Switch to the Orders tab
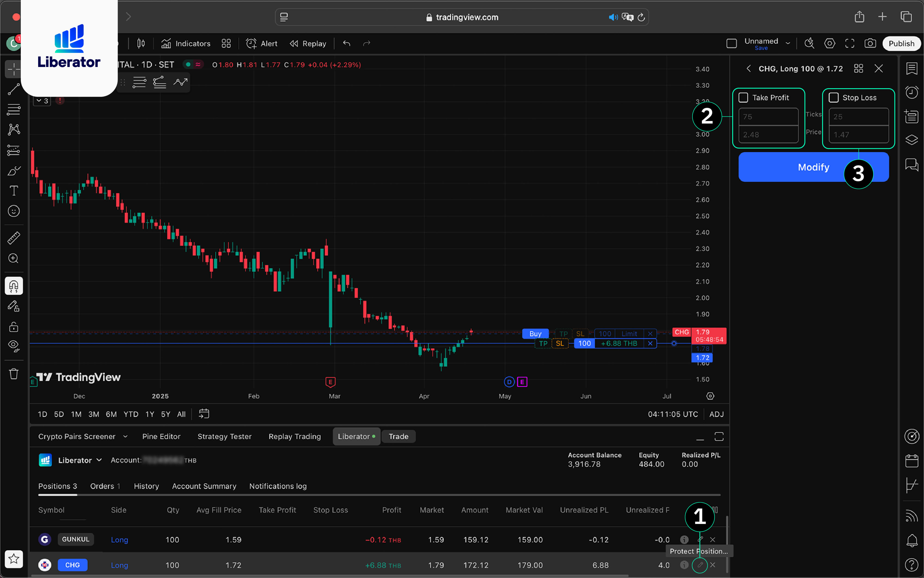Screen dimensions: 924x578 [105, 486]
